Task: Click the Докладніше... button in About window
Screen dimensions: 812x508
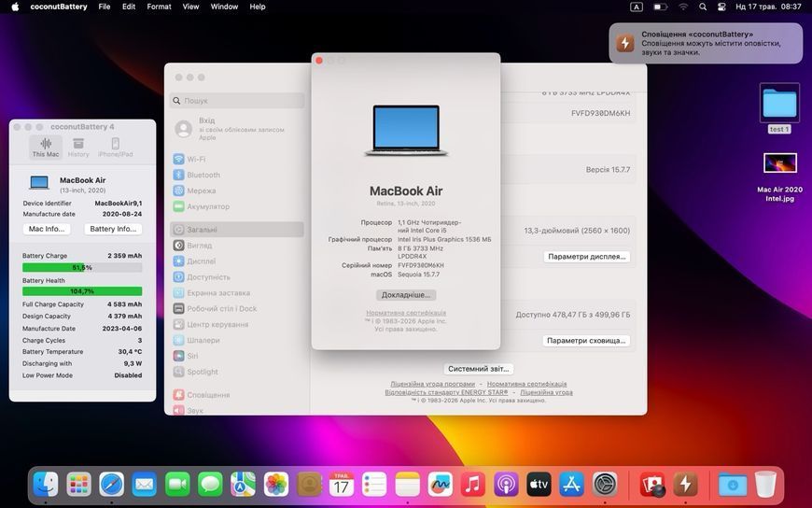Action: point(406,295)
